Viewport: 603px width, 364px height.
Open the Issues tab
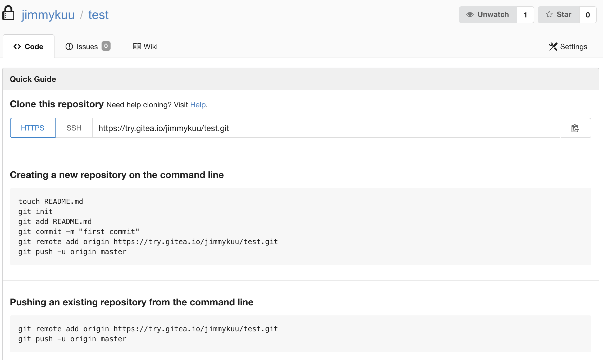click(x=87, y=47)
